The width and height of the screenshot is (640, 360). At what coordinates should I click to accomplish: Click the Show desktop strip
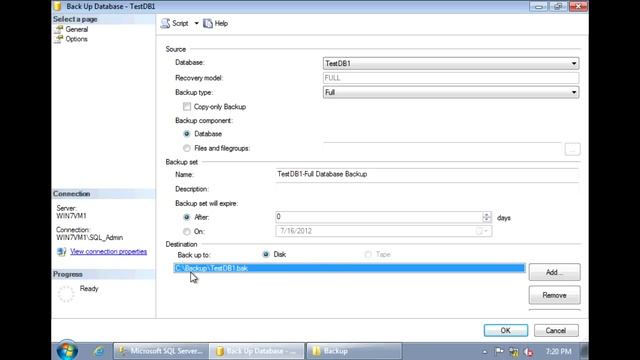pyautogui.click(x=585, y=351)
